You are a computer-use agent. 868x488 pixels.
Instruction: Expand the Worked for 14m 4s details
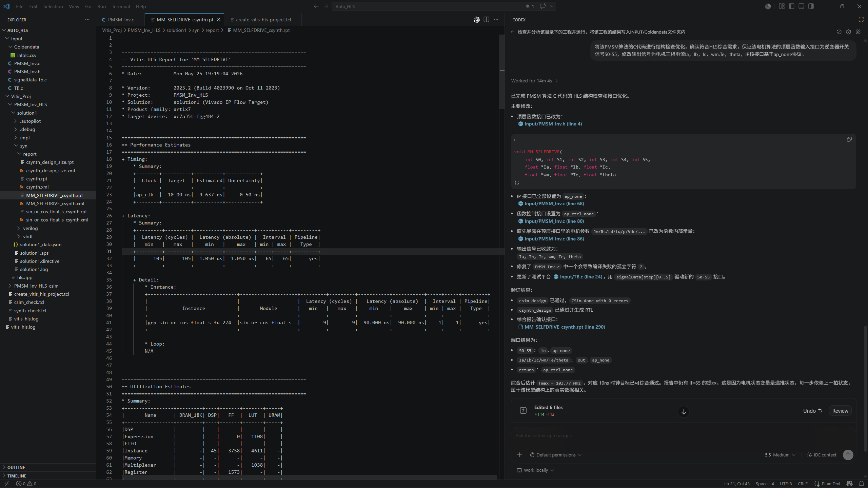click(534, 81)
